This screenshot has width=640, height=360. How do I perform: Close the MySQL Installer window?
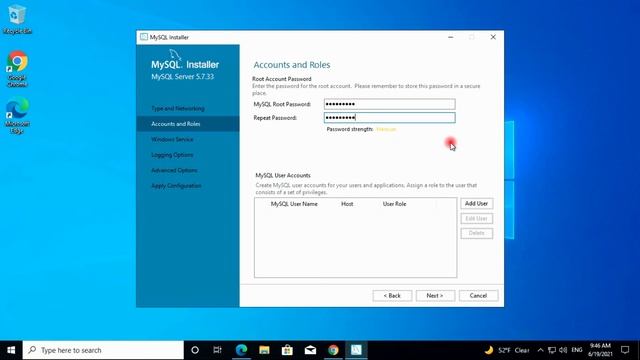coord(493,37)
